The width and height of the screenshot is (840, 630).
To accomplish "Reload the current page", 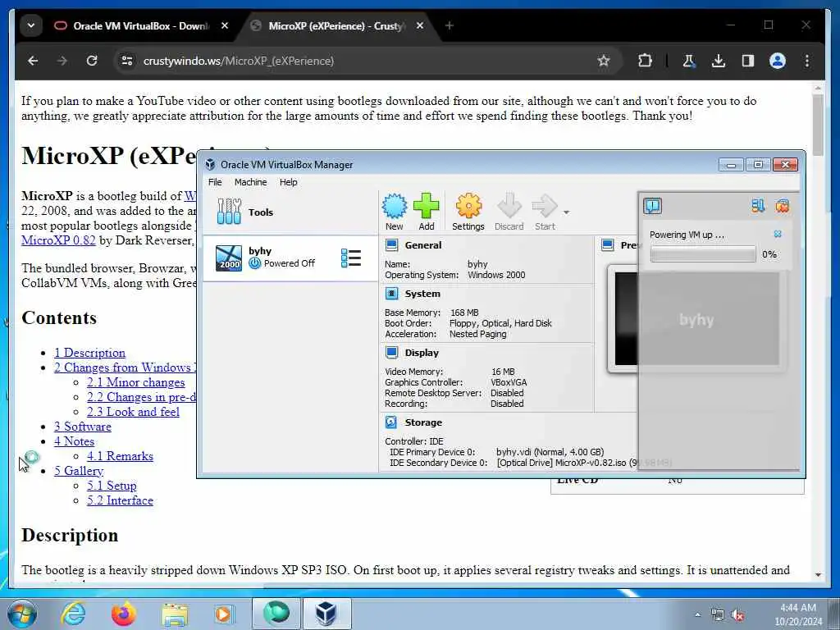I will click(92, 61).
